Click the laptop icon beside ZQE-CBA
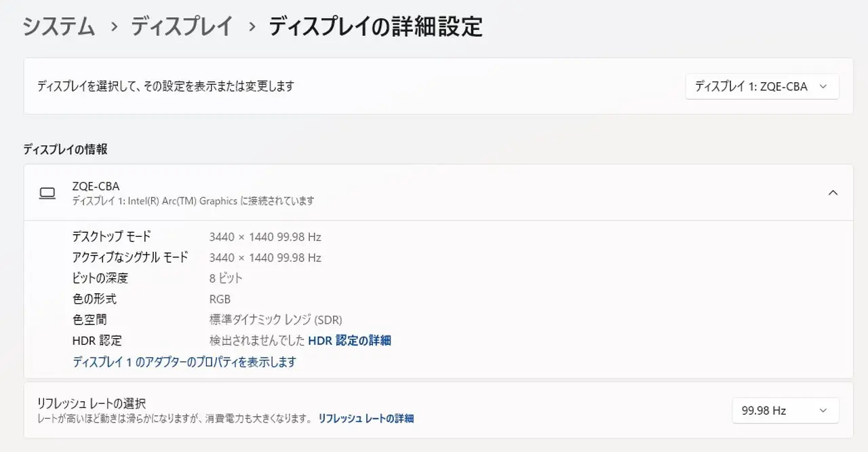The image size is (868, 452). pos(47,193)
